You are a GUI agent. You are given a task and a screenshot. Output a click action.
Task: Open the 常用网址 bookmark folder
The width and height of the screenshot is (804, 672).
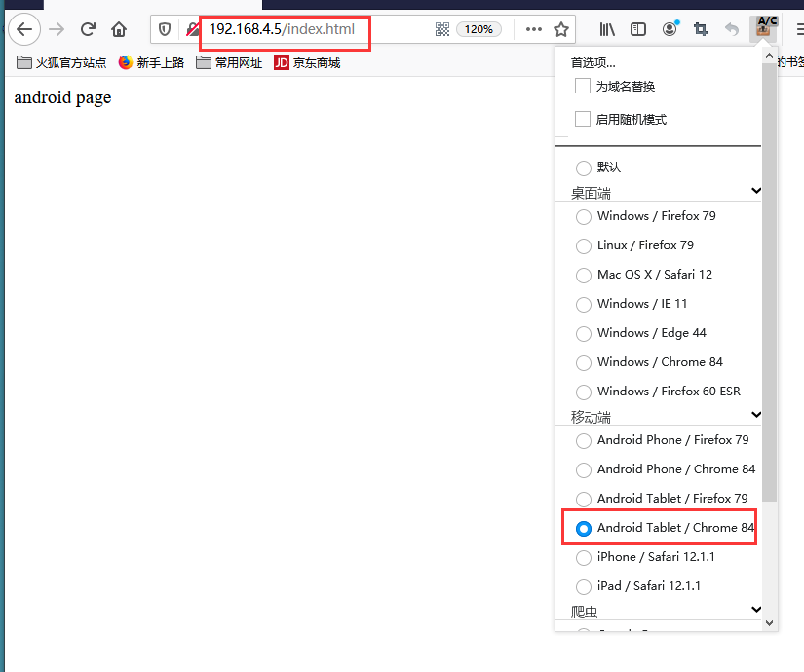(229, 62)
